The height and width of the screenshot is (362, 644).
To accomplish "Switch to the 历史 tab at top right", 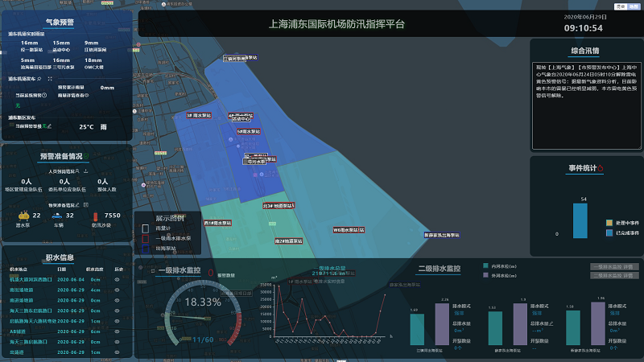I will pyautogui.click(x=620, y=6).
